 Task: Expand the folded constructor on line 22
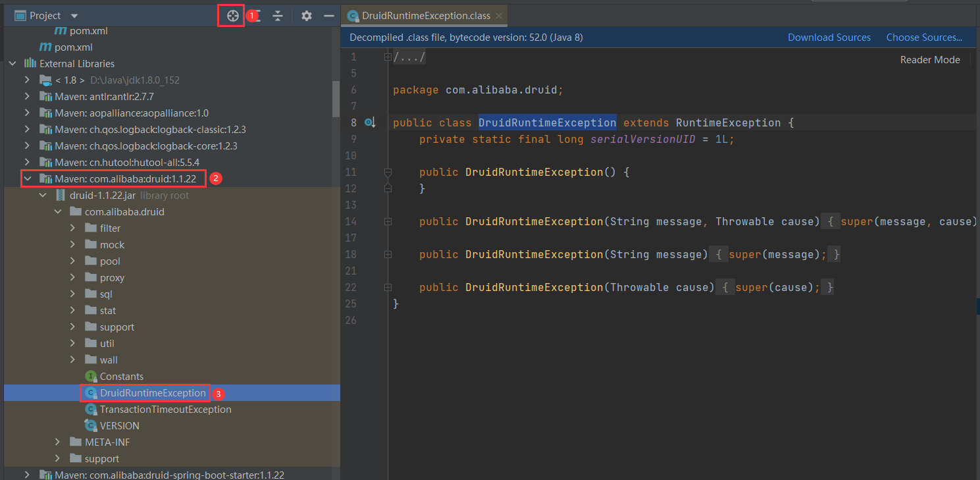(388, 287)
